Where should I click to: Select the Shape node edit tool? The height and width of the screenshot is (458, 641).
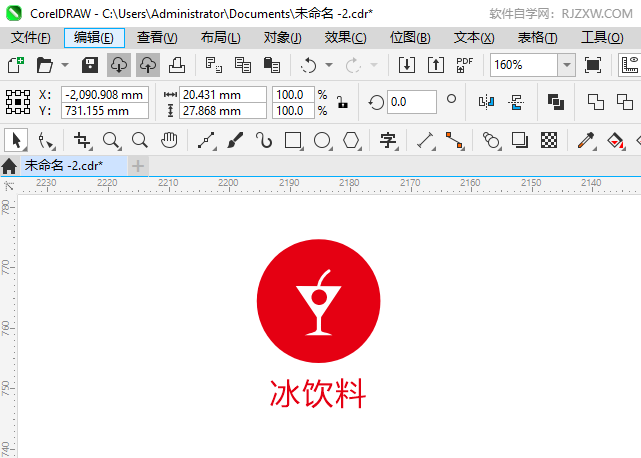click(46, 140)
